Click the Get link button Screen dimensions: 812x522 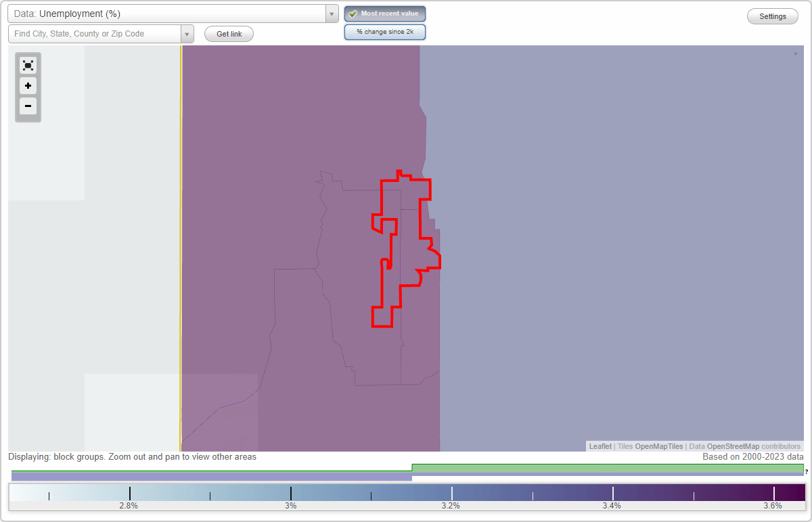[229, 34]
